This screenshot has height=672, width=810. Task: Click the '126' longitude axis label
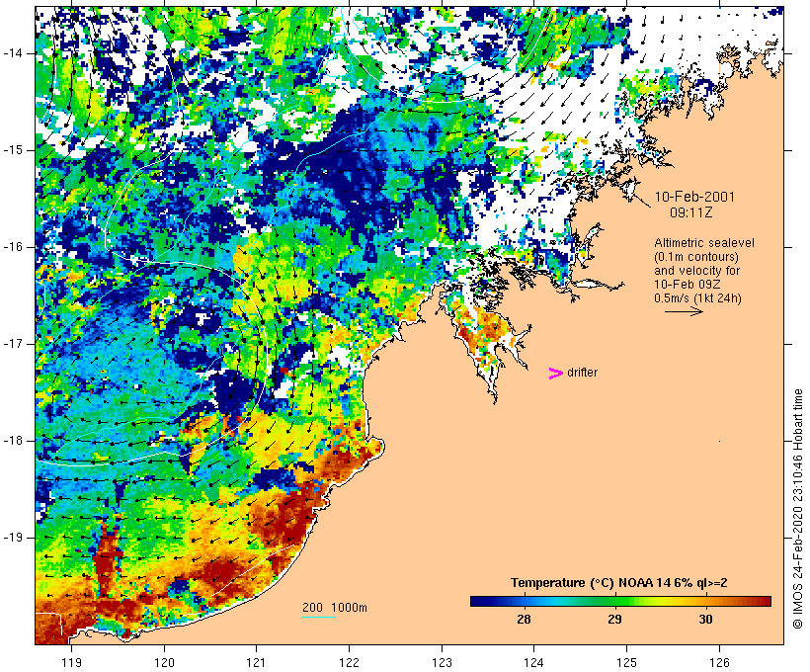point(719,662)
